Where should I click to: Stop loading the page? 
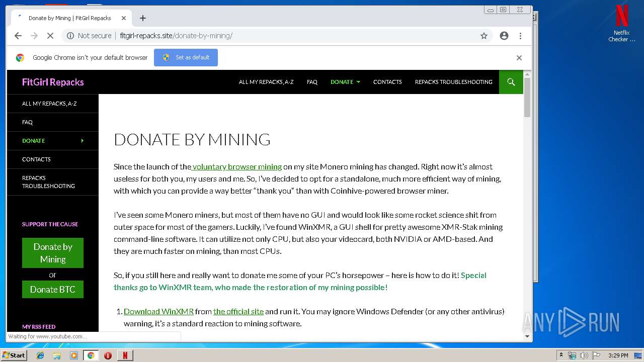tap(50, 36)
